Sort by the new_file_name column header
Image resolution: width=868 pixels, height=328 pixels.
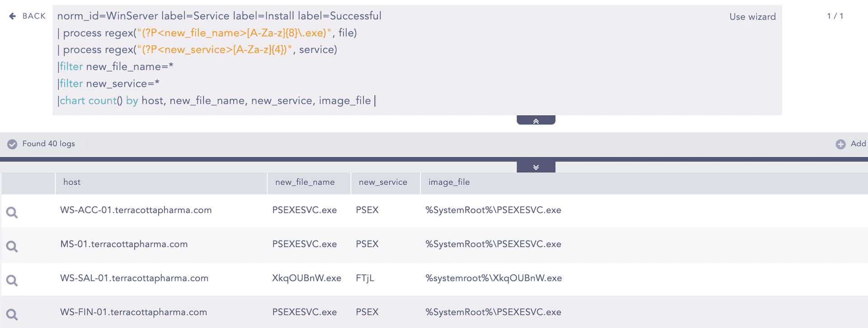[305, 182]
